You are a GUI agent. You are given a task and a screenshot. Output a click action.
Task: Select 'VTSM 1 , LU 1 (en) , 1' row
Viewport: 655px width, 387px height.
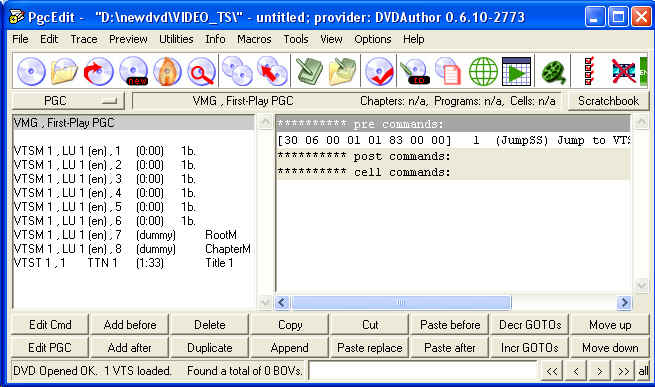[133, 151]
